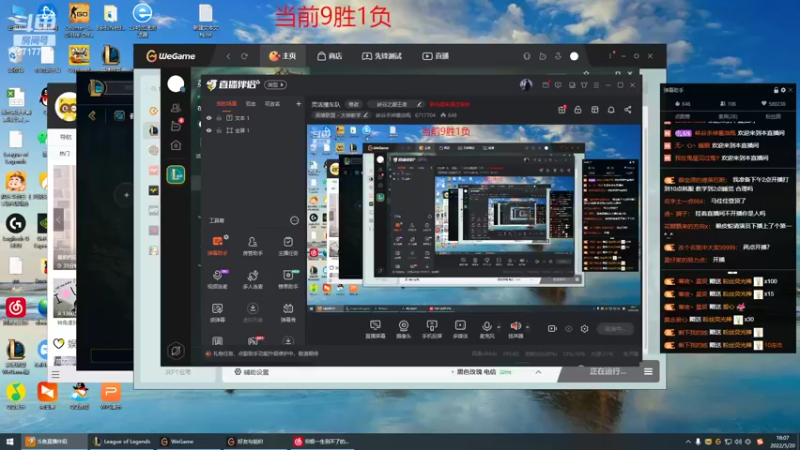Screen dimensions: 800x450
Task: Lock the 全屏 1 source
Action: [x=219, y=131]
